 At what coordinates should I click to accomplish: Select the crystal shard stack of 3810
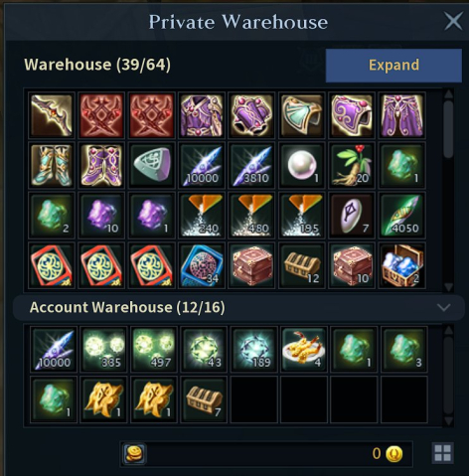click(251, 165)
